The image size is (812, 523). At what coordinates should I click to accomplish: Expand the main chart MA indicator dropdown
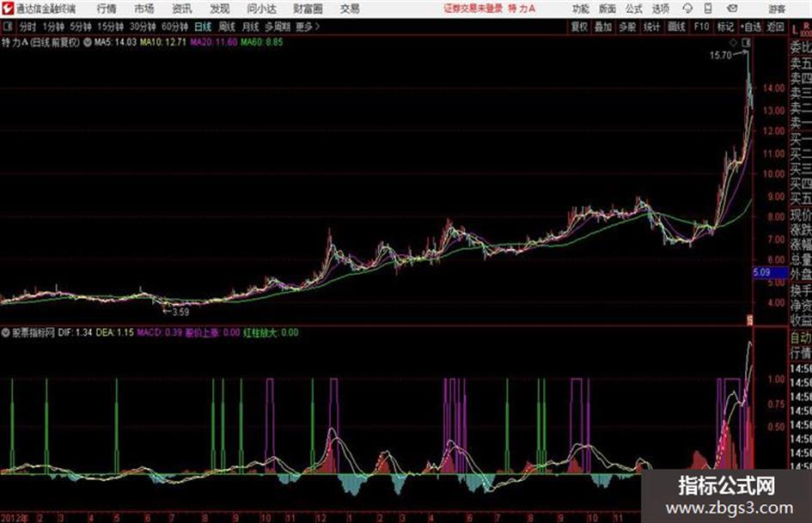tap(87, 42)
